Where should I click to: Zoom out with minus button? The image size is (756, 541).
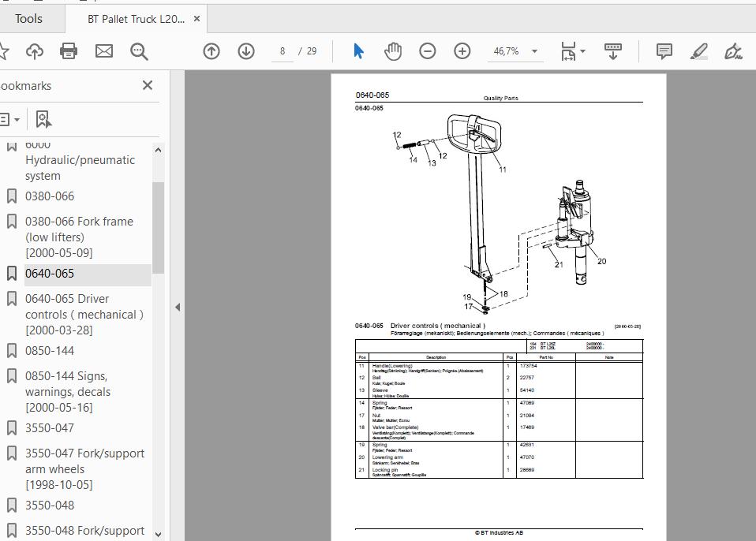tap(427, 51)
